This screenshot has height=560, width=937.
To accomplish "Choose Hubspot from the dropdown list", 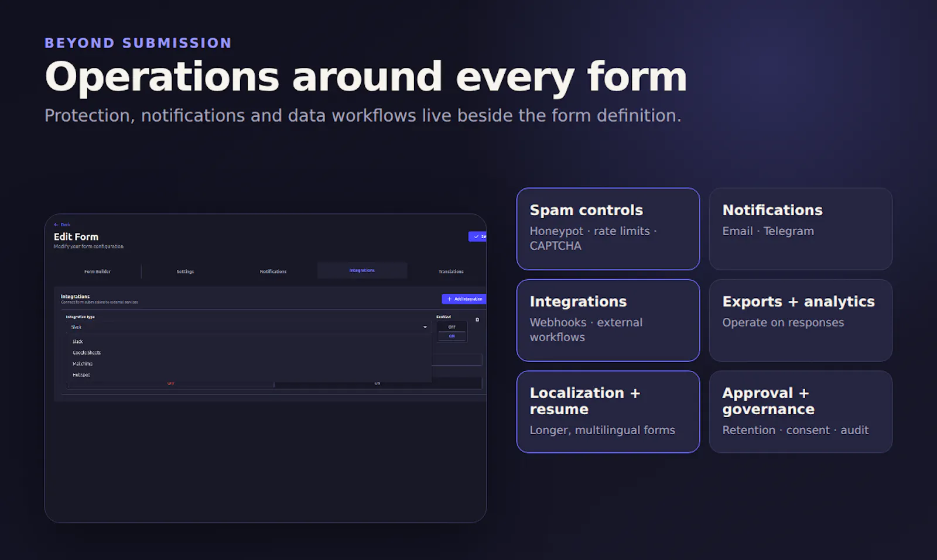I will [x=250, y=375].
